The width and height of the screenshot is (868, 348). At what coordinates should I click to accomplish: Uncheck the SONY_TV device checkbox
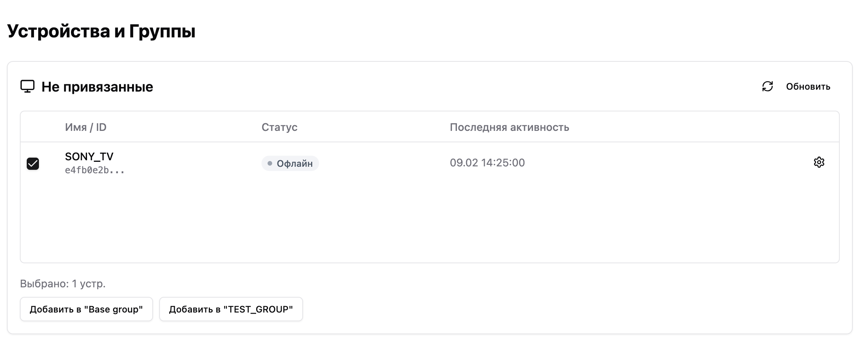pos(33,164)
